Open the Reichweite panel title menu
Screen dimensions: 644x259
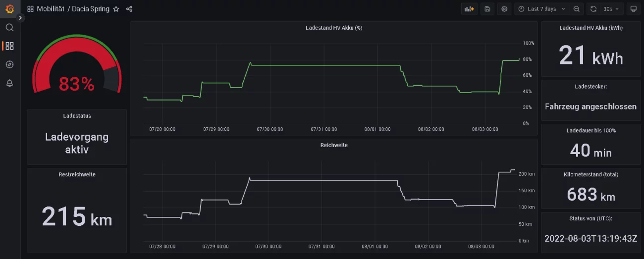pos(333,145)
